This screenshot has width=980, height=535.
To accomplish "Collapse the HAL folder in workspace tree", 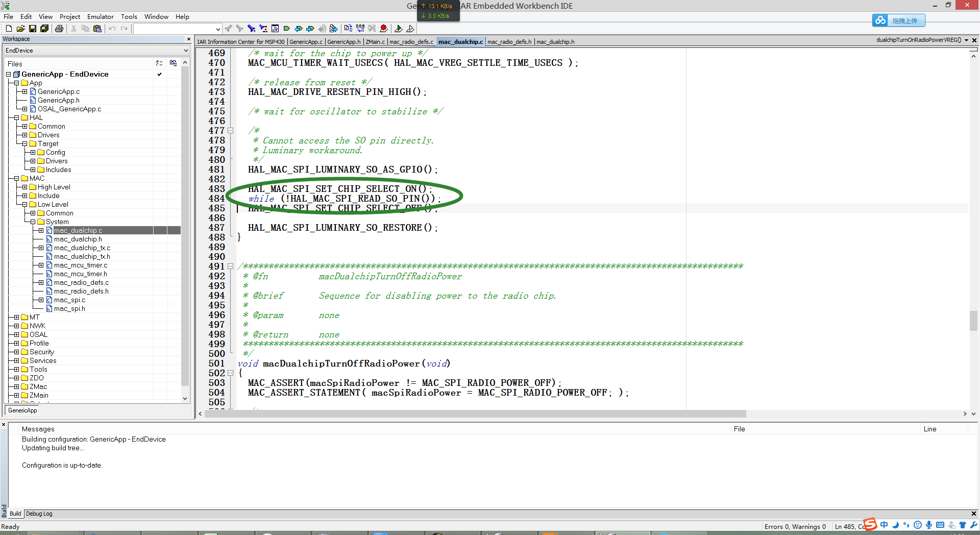I will click(x=16, y=117).
